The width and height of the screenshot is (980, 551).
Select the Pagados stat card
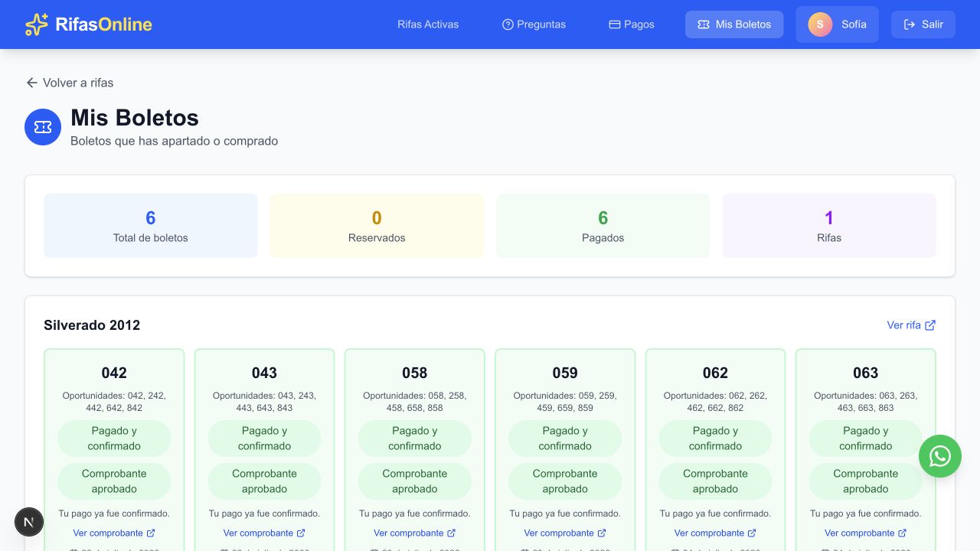603,226
